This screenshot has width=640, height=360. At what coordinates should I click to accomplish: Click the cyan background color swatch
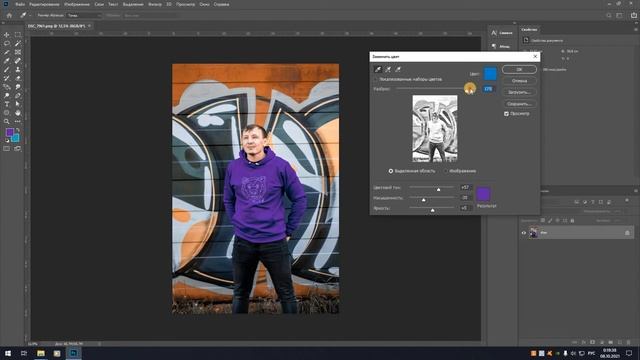16,138
